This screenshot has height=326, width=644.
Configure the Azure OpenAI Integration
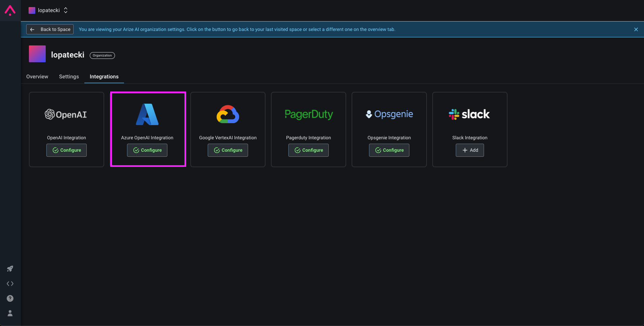(x=147, y=150)
